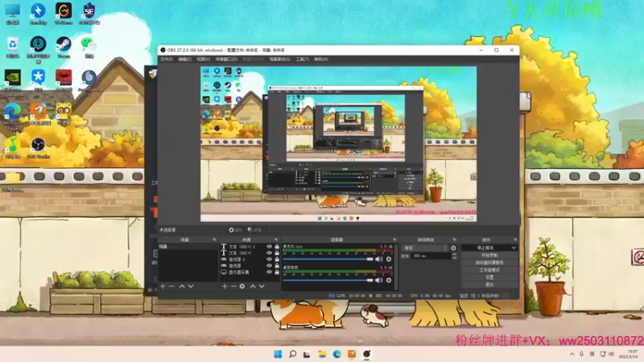Viewport: 644px width, 362px height.
Task: Pop out the Audio Mixer dock header icon
Action: (x=394, y=239)
